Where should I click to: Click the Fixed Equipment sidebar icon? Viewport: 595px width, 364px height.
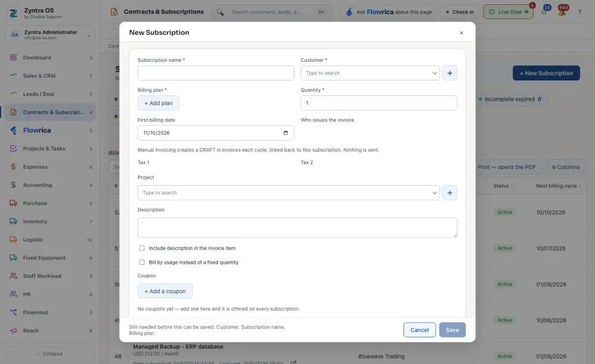tap(13, 258)
